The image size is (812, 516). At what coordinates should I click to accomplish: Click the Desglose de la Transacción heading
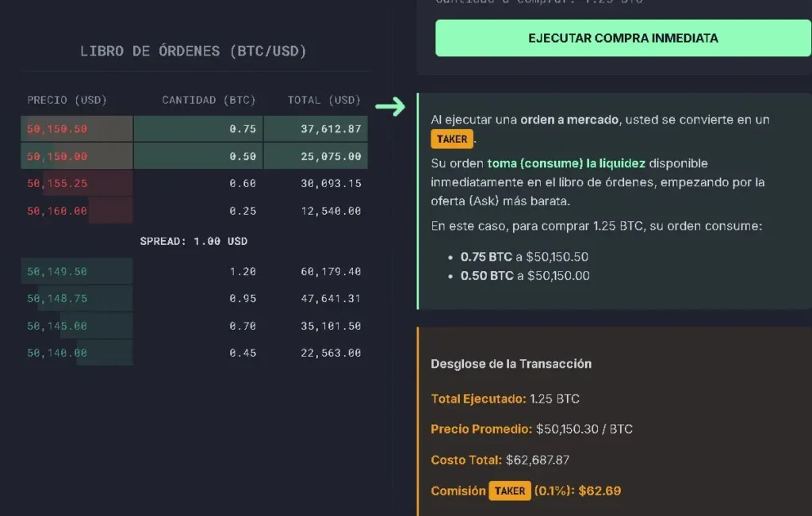pyautogui.click(x=511, y=364)
